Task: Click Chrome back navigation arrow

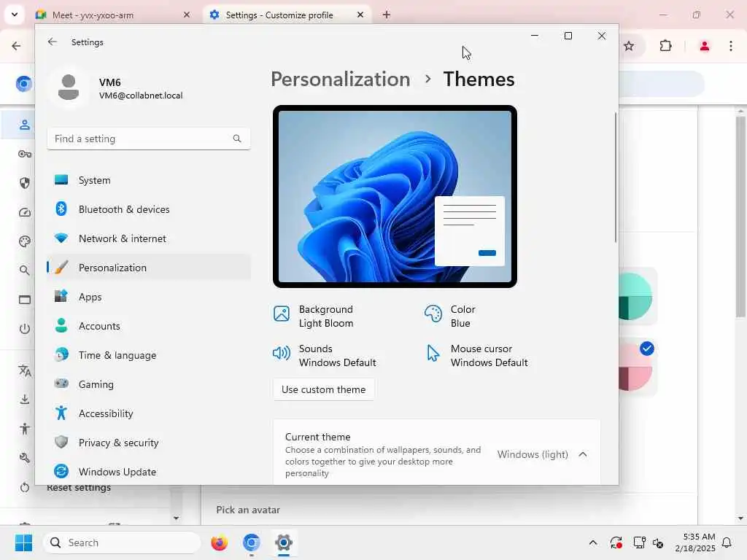Action: pos(16,46)
